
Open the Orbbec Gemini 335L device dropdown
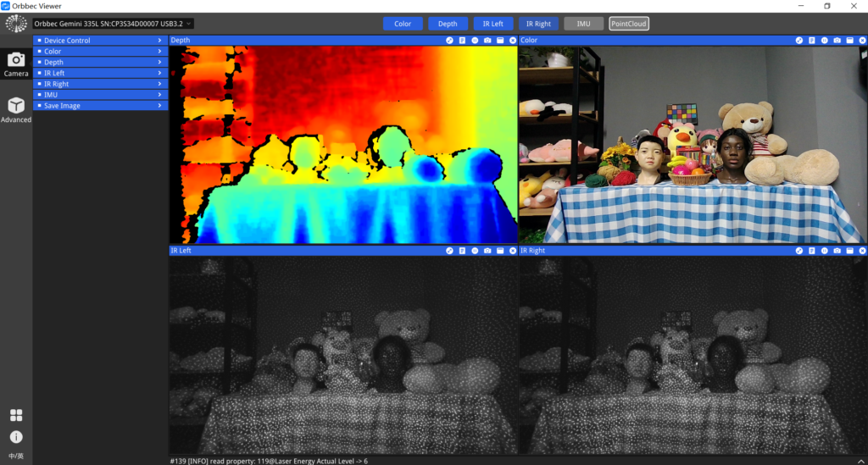pyautogui.click(x=114, y=24)
